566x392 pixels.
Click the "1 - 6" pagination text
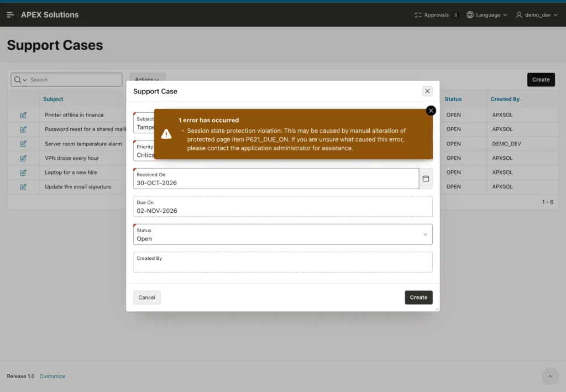(547, 202)
